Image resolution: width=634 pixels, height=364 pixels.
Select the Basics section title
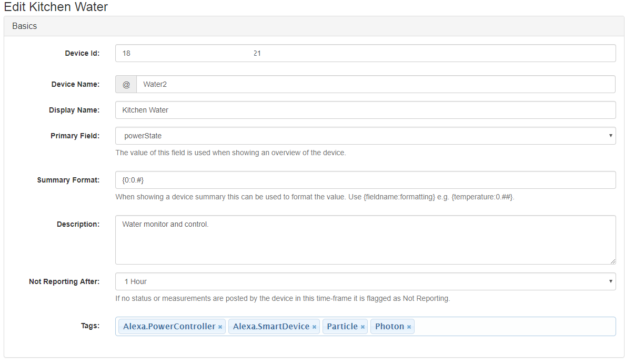coord(24,26)
